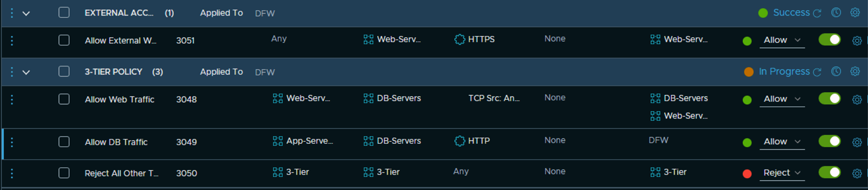The image size is (868, 190).
Task: Open three-dot menu for Allow Web Traffic rule
Action: point(12,100)
